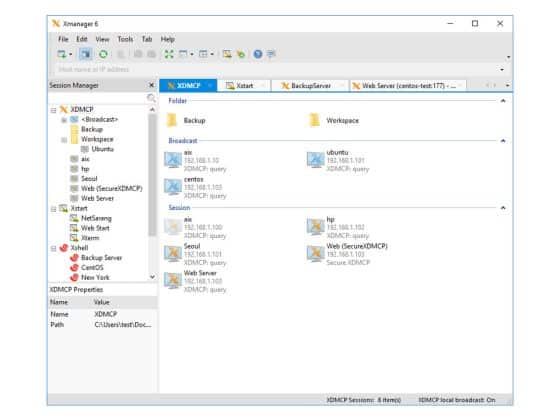This screenshot has width=560, height=420.
Task: Collapse the Workspace tree node
Action: (x=64, y=140)
